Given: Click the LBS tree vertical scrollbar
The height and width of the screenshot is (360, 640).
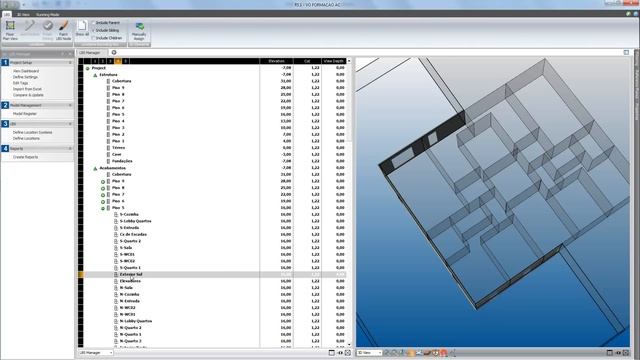Looking at the screenshot, I should click(349, 203).
